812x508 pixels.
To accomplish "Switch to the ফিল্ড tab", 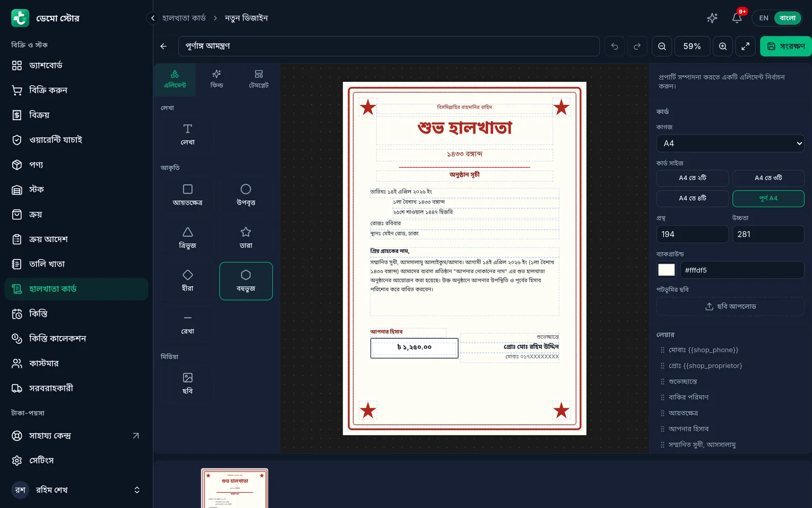I will 217,79.
